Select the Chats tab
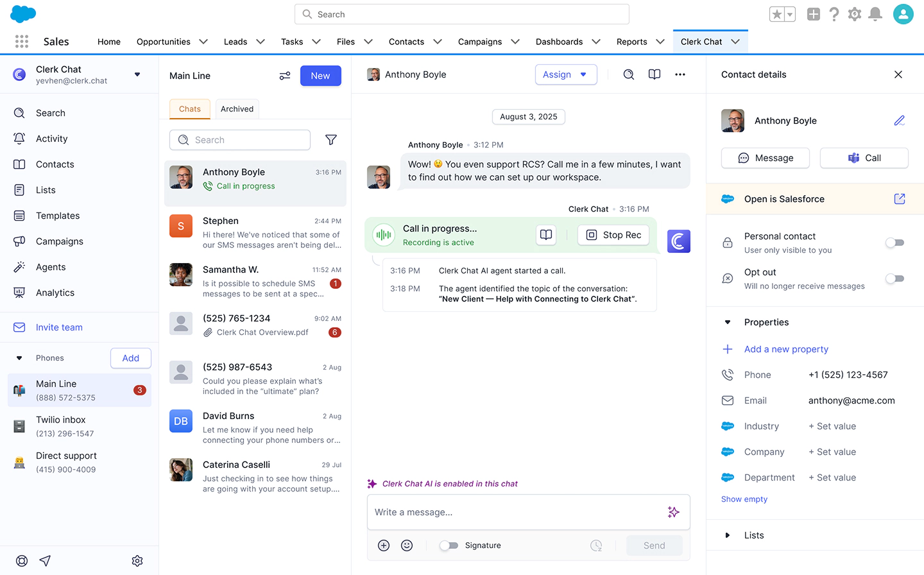The width and height of the screenshot is (924, 575). coord(190,109)
